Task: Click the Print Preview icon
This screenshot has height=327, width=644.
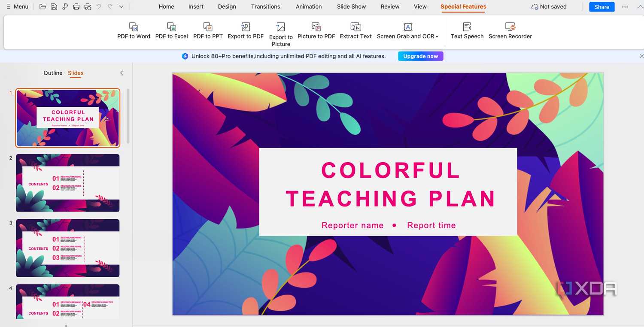Action: click(88, 6)
